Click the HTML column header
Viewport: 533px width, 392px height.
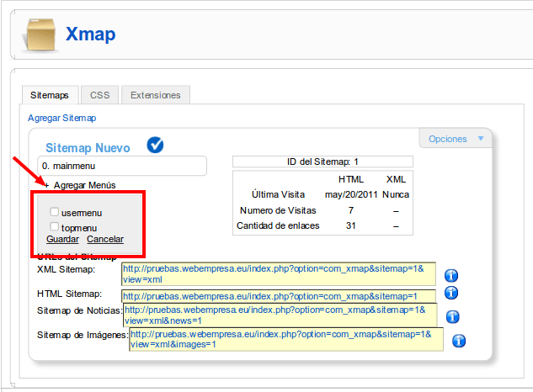pos(351,179)
